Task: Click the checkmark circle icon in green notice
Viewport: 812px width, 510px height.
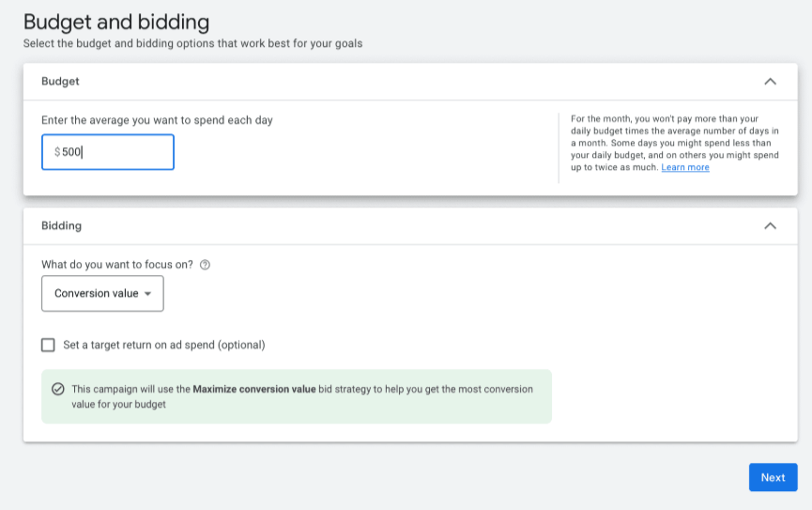Action: coord(58,389)
